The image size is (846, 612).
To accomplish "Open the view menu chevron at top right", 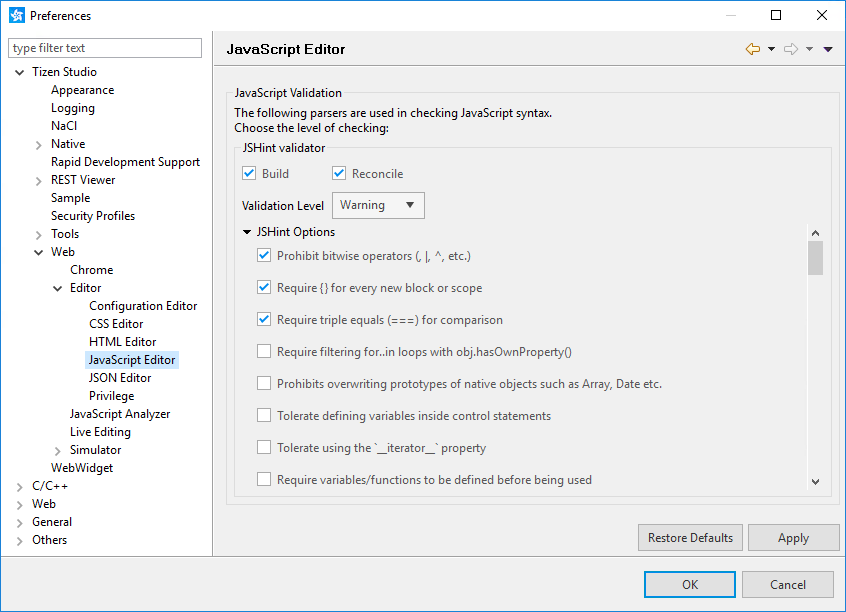I will point(827,48).
